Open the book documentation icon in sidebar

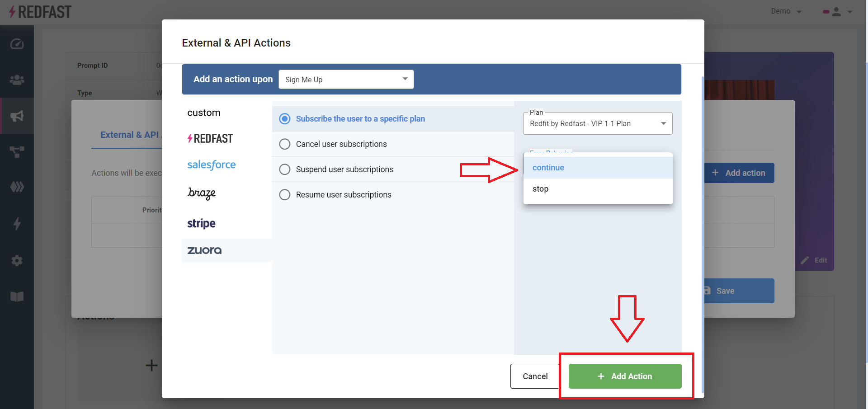17,296
